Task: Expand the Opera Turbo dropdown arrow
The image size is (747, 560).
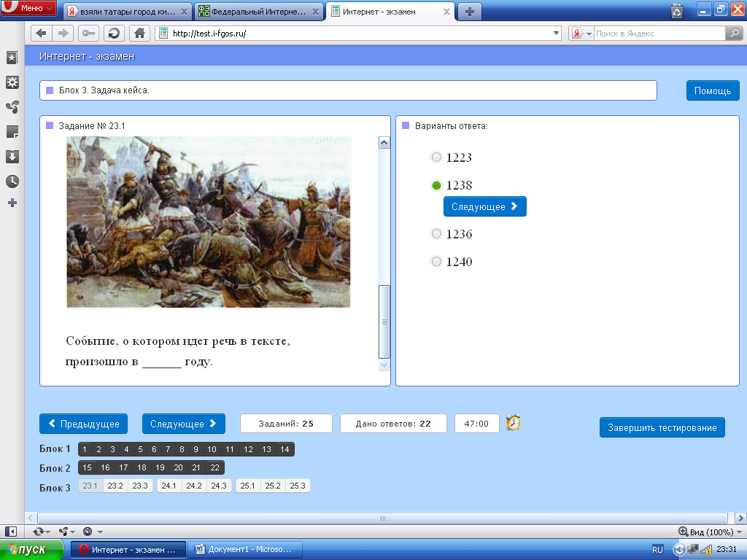Action: click(100, 532)
